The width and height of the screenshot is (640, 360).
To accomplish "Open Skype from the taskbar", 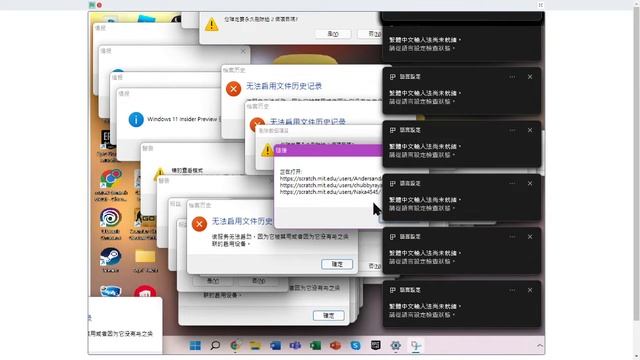I will tap(356, 346).
